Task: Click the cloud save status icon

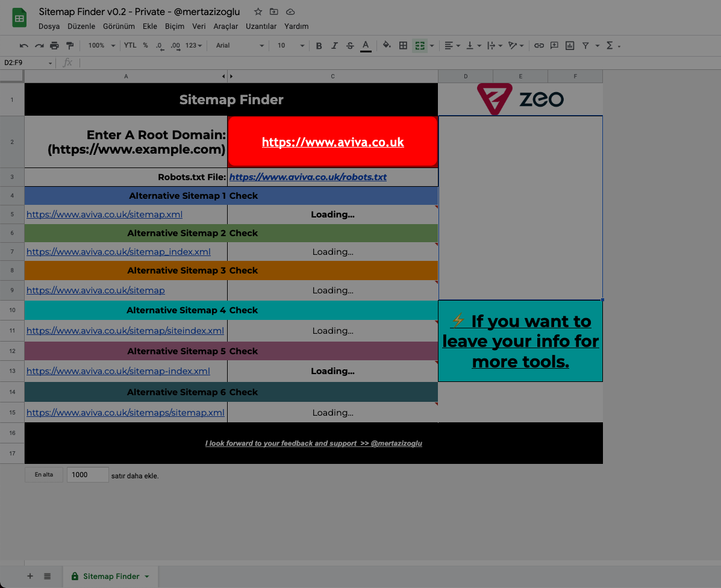Action: [290, 11]
